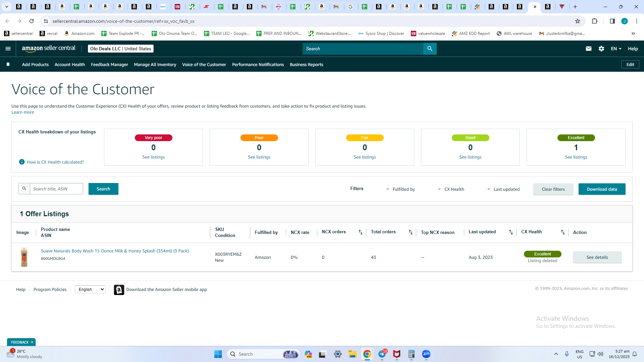Click the Suave body wash product thumbnail
Image resolution: width=644 pixels, height=362 pixels.
(x=24, y=257)
